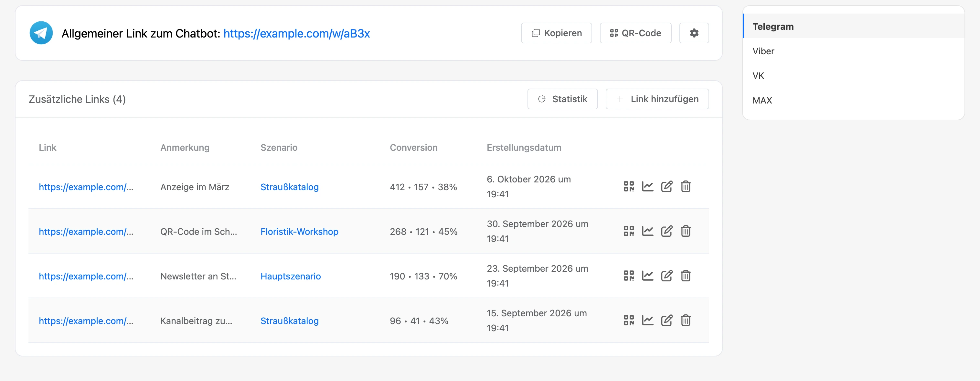The width and height of the screenshot is (980, 381).
Task: Open link URL in the QR-Code im Sch... row
Action: click(x=86, y=232)
